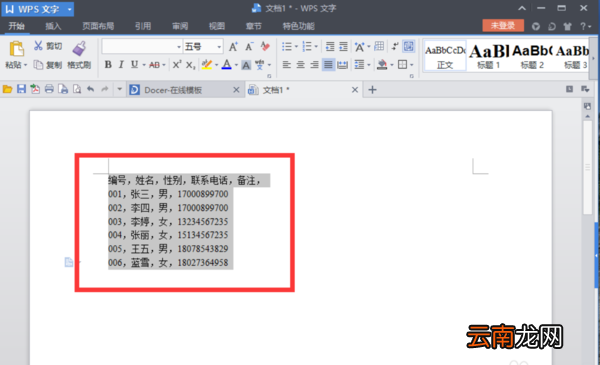
Task: Apply the text highlight color
Action: coord(207,65)
